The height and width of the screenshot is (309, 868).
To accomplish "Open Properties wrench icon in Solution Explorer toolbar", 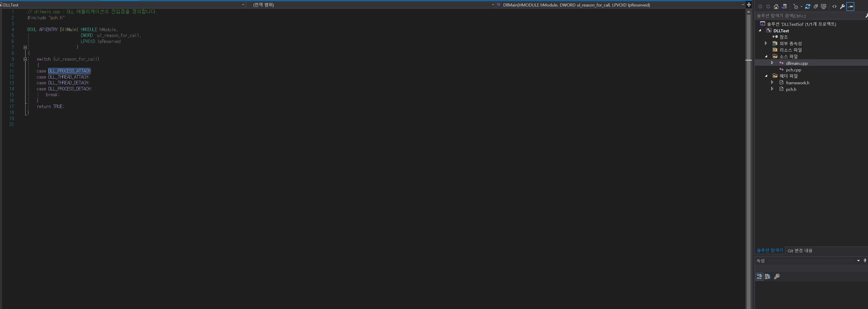I will click(842, 7).
